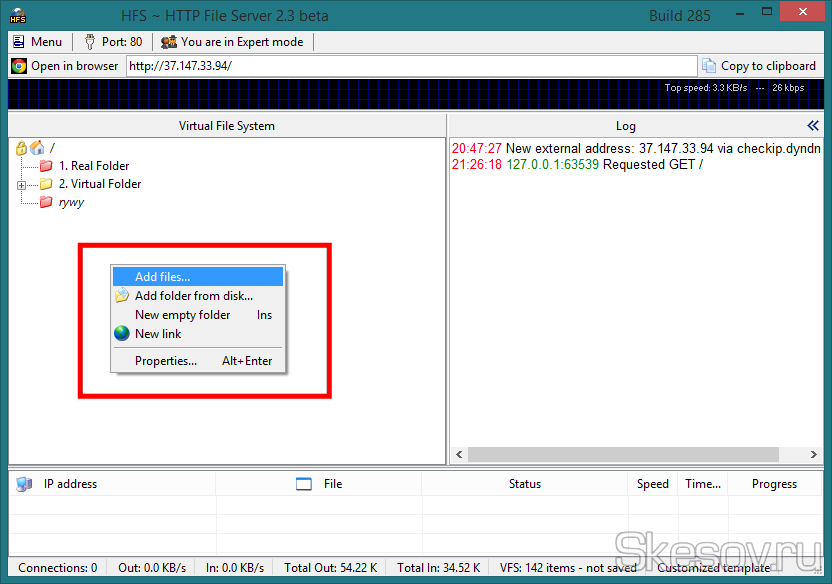Click Open in browser button

(65, 66)
